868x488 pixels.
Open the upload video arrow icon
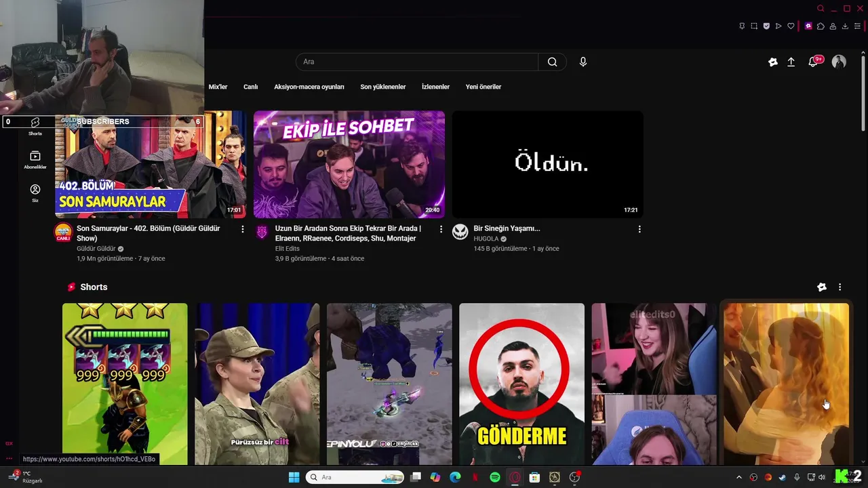[x=791, y=62]
